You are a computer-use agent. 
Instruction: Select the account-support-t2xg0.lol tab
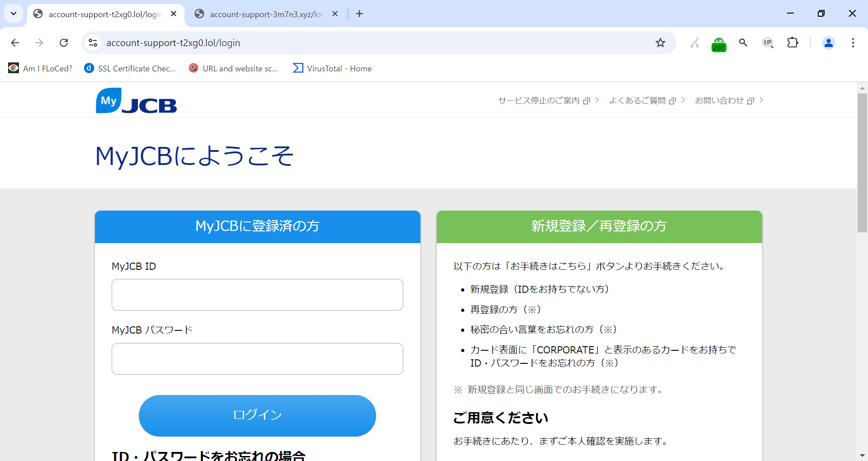click(105, 14)
